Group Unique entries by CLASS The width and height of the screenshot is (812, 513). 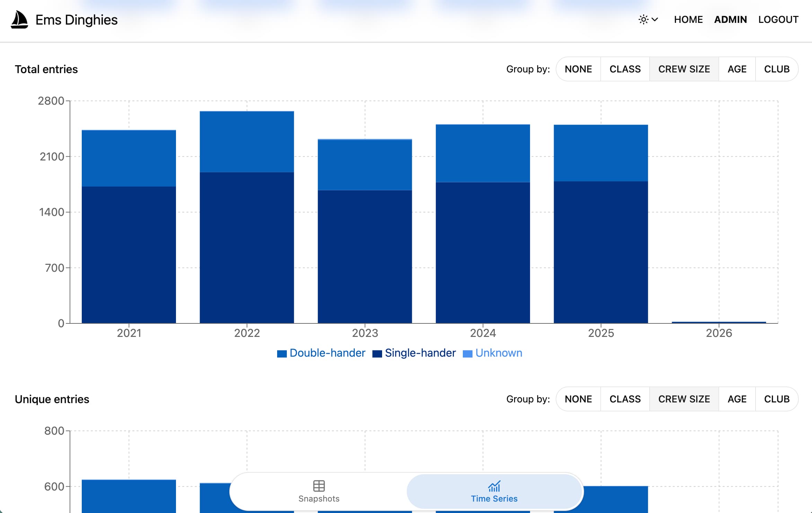point(625,399)
